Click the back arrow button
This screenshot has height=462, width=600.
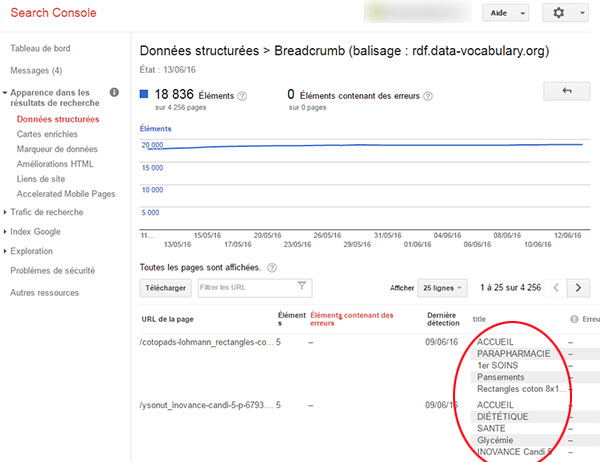567,91
